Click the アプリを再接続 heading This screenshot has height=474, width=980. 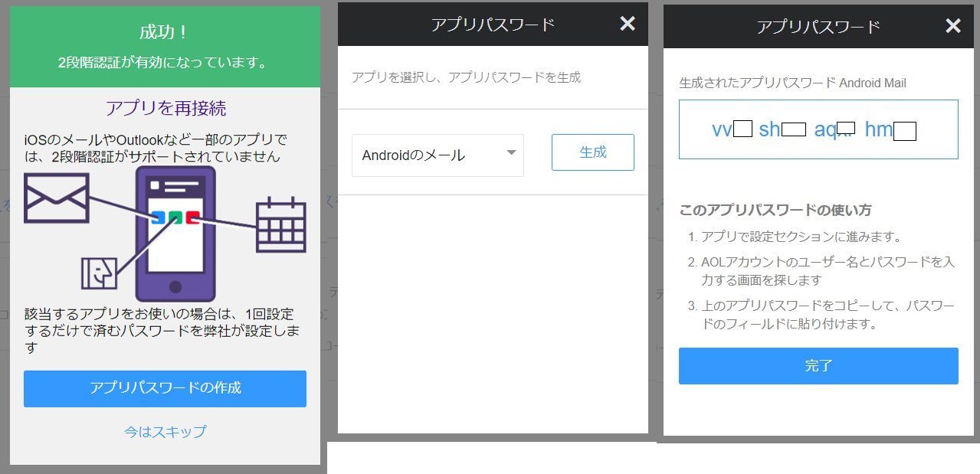tap(165, 108)
